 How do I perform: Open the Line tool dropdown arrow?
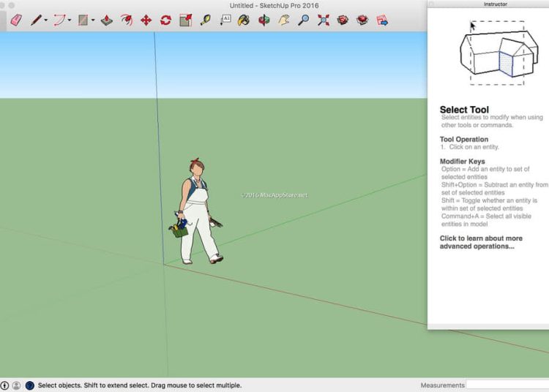45,20
